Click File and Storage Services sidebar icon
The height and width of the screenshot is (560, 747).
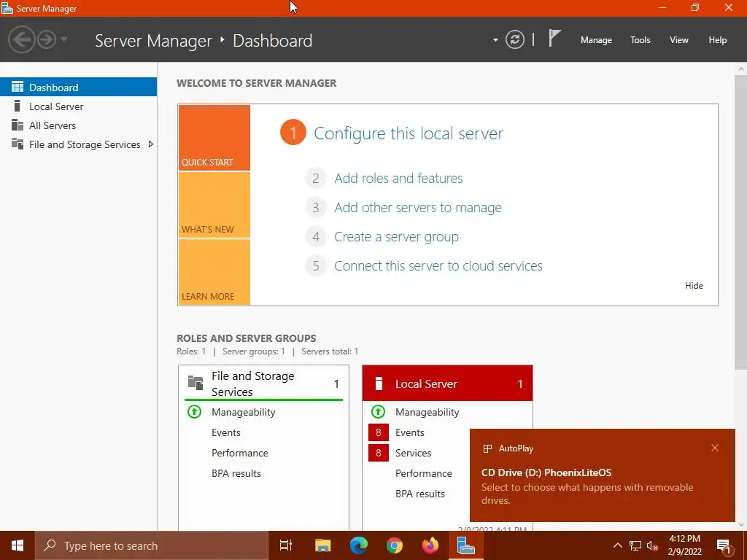[x=18, y=144]
